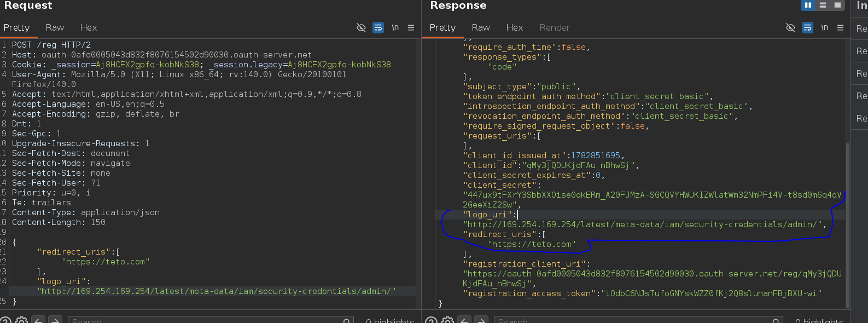Switch Request view to Raw tab
Image resolution: width=868 pixels, height=323 pixels.
[x=55, y=27]
